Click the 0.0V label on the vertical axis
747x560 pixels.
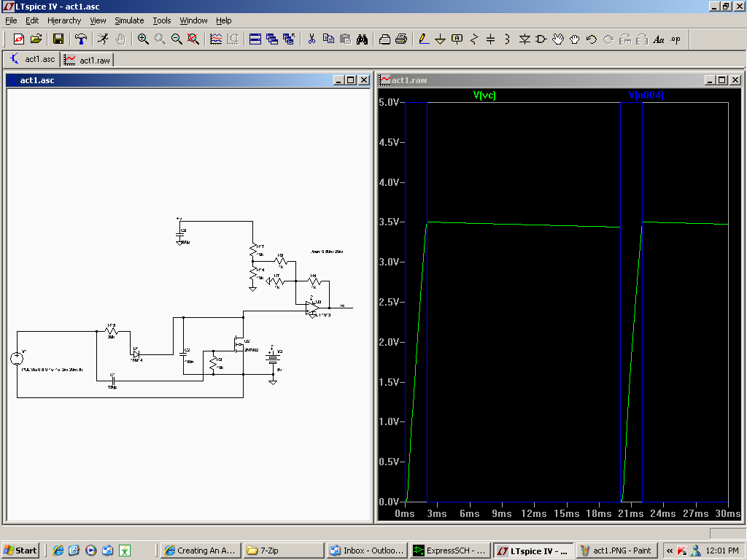pos(390,502)
